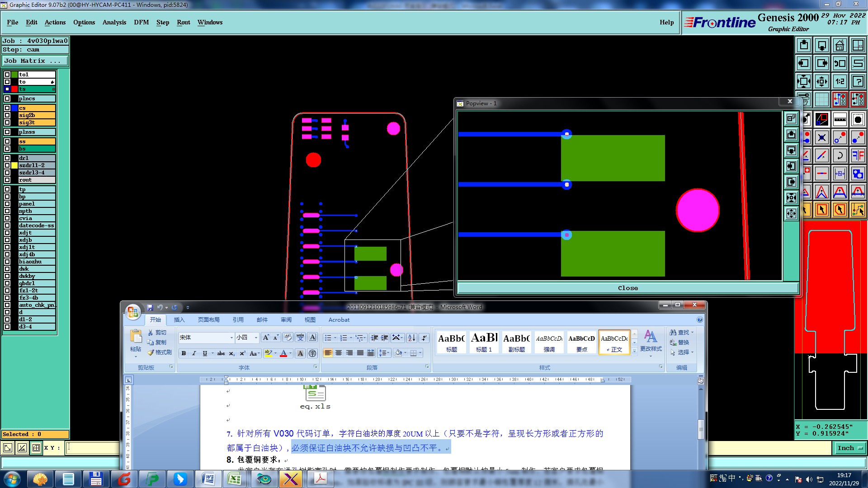Click the mirror F flip tool icon
This screenshot has width=868, height=488.
click(x=858, y=155)
